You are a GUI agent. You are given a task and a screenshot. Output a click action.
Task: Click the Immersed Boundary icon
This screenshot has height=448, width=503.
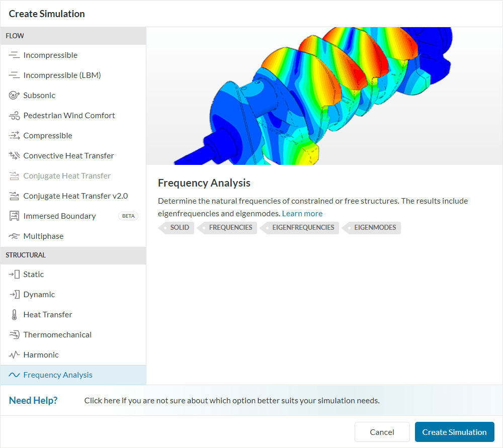coord(14,216)
